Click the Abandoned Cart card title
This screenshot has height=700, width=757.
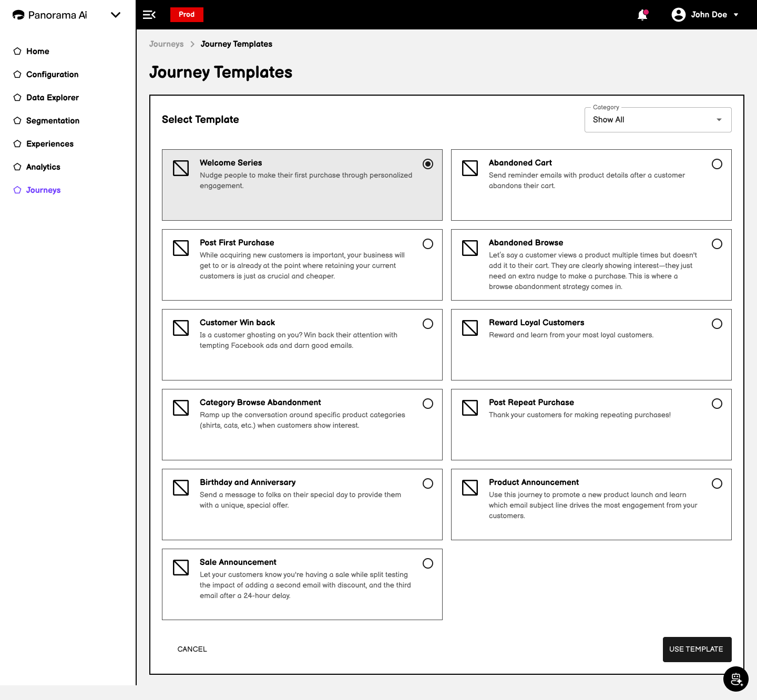(520, 163)
